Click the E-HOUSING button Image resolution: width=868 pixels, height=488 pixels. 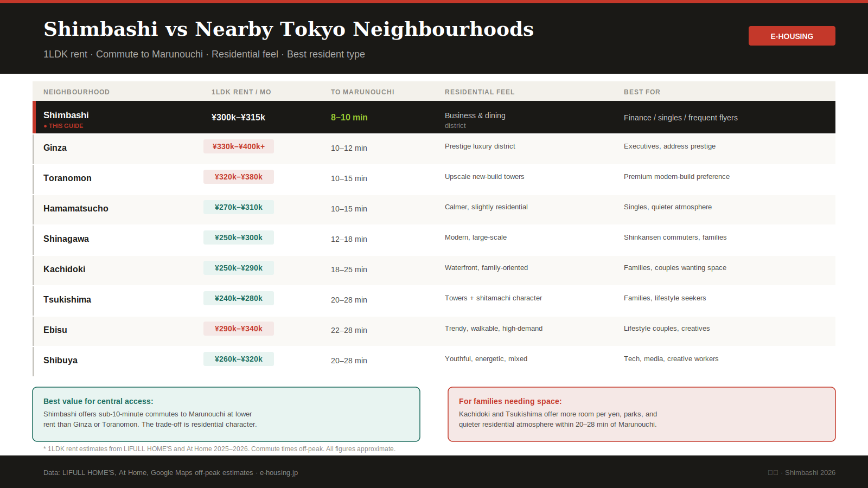792,36
